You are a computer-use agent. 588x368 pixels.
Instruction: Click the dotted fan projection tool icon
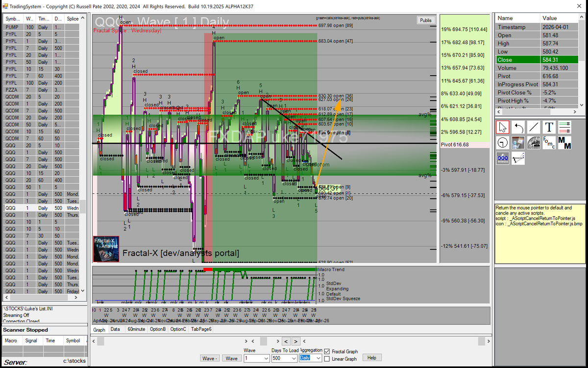point(518,158)
